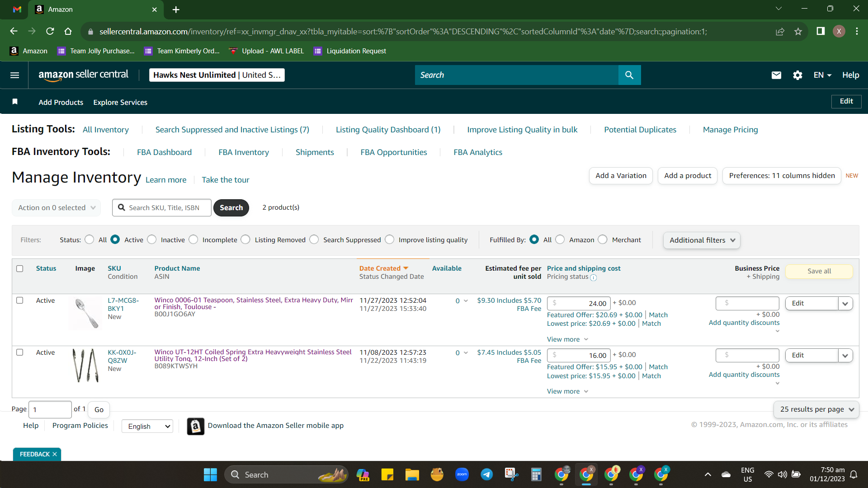Check the Winco Teaspoon row checkbox
Screen dimensions: 868x488
point(20,300)
